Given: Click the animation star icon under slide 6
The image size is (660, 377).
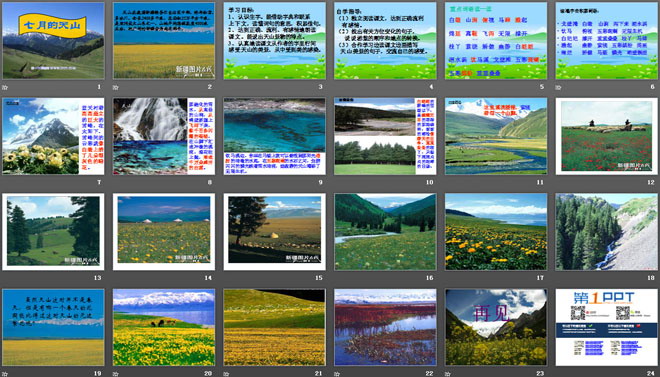Looking at the screenshot, I should [558, 88].
